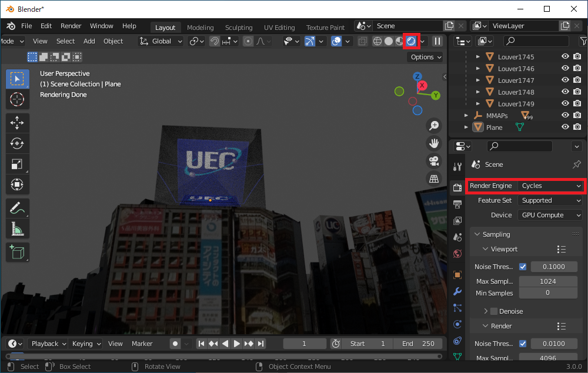Open the View Layer properties tab
Image resolution: width=588 pixels, height=373 pixels.
457,221
